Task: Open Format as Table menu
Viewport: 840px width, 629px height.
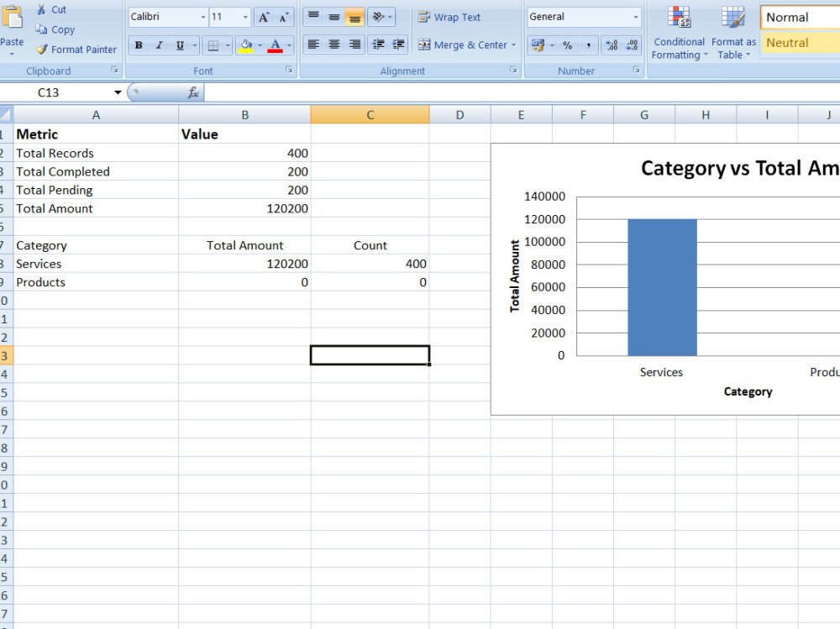Action: click(732, 34)
